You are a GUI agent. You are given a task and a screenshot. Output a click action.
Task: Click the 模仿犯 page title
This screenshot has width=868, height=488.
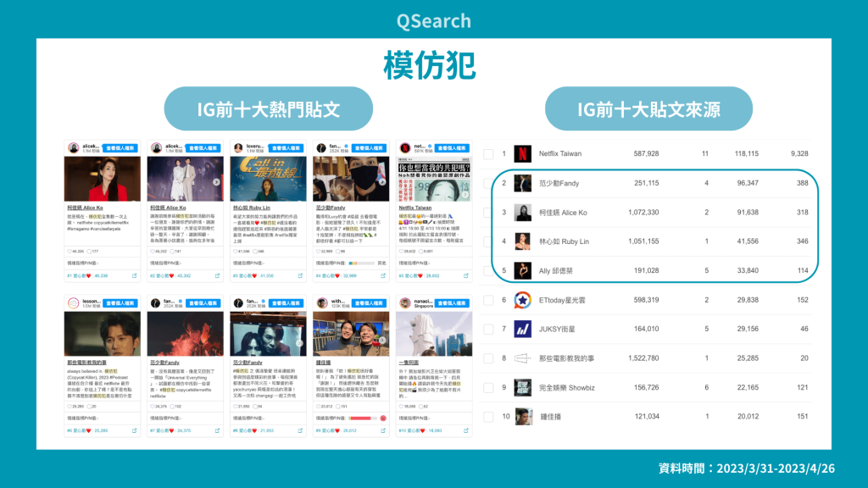pyautogui.click(x=430, y=65)
